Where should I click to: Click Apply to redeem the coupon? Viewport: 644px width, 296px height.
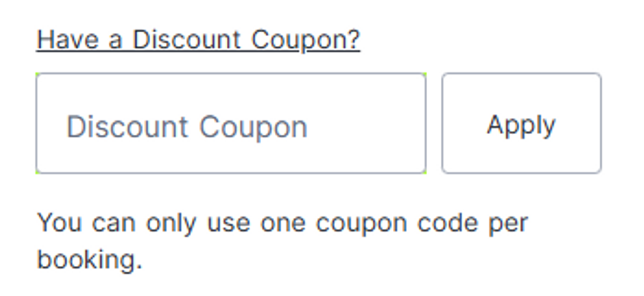pos(521,123)
